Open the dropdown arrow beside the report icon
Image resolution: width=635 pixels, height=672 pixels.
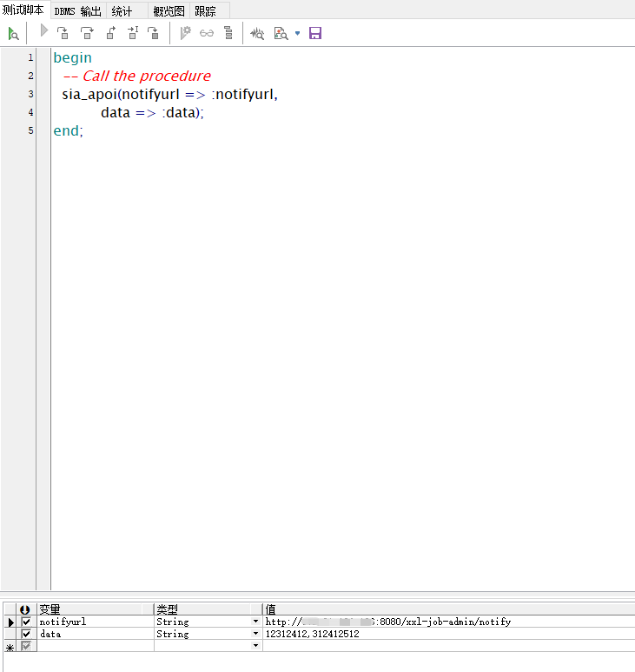point(298,33)
